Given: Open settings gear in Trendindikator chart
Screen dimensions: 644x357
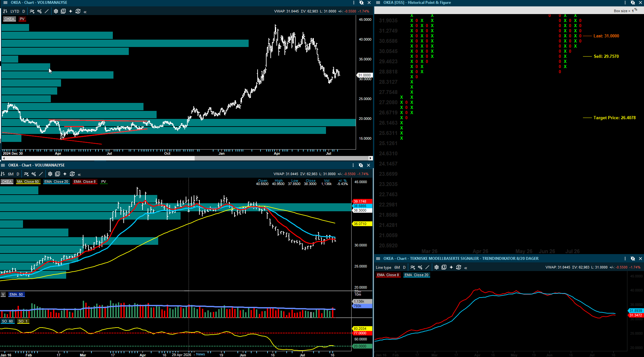Looking at the screenshot, I should coord(437,267).
